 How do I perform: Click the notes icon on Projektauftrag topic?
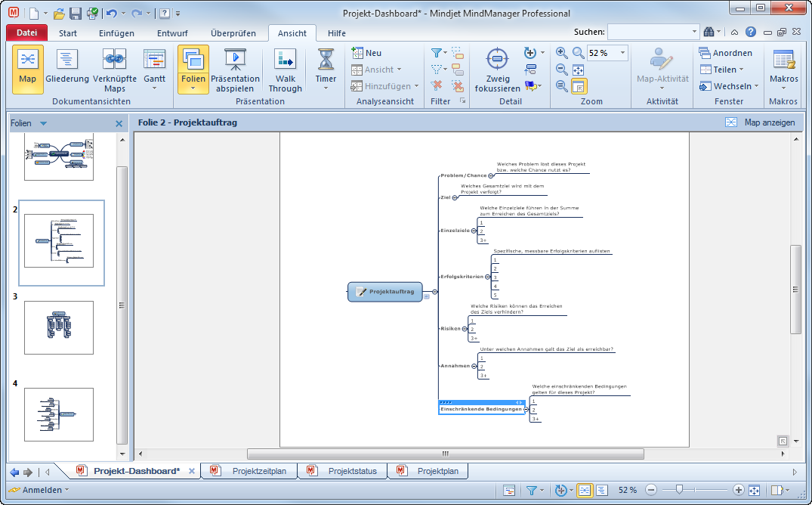361,292
